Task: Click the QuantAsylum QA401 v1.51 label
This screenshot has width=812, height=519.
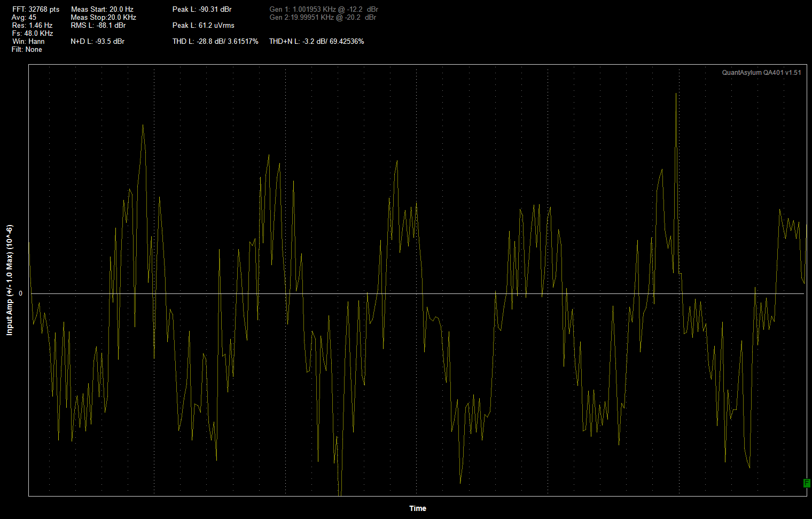Action: pos(762,73)
